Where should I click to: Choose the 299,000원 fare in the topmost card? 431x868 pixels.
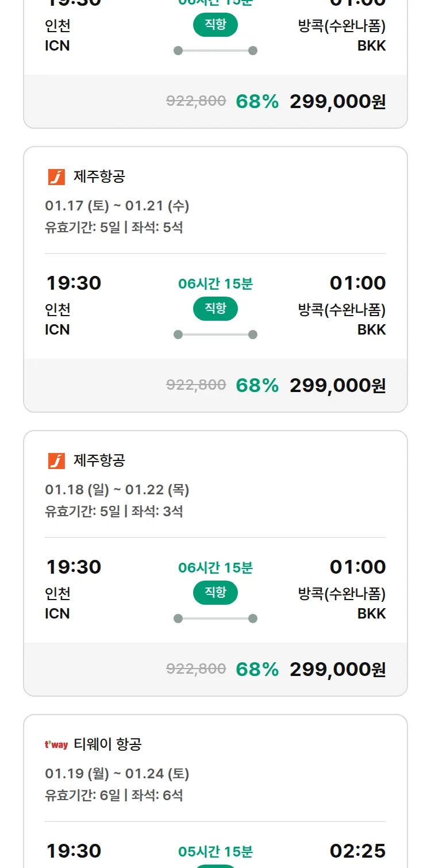tap(337, 102)
